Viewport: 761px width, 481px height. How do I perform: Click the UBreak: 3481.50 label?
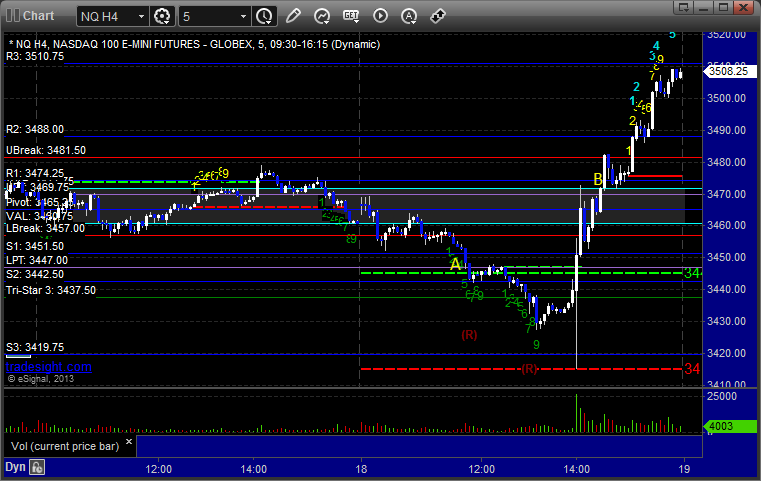tap(46, 150)
